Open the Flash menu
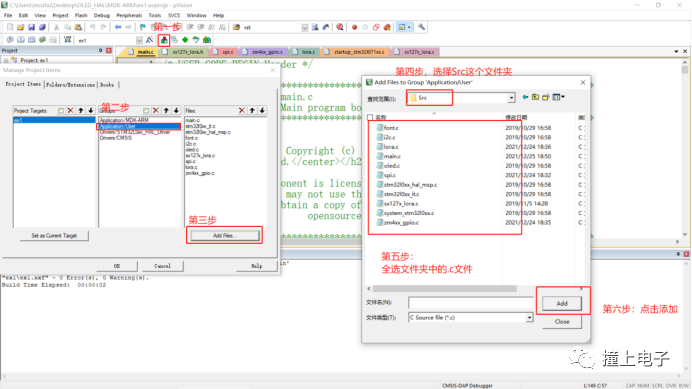 [81, 15]
